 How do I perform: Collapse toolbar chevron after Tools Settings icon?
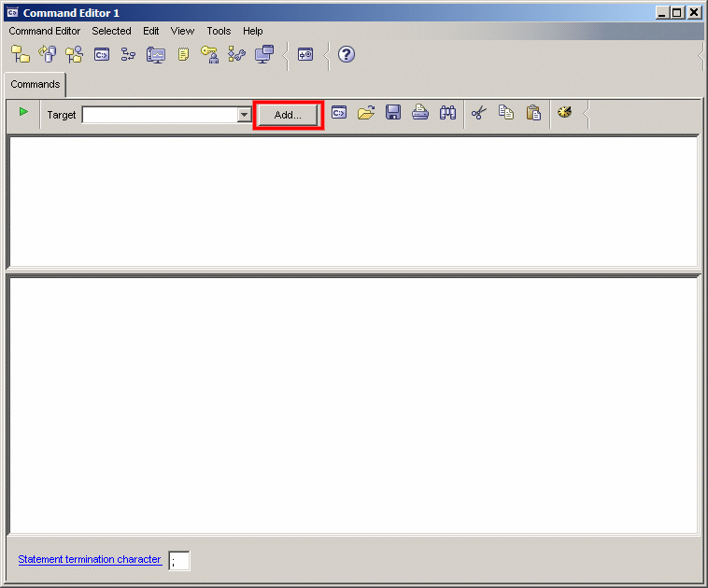point(286,56)
